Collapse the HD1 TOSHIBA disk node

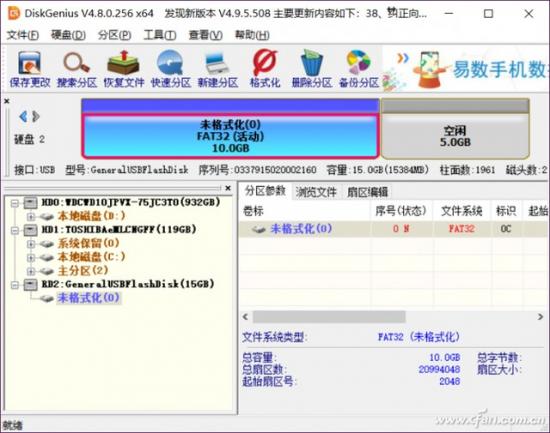15,230
